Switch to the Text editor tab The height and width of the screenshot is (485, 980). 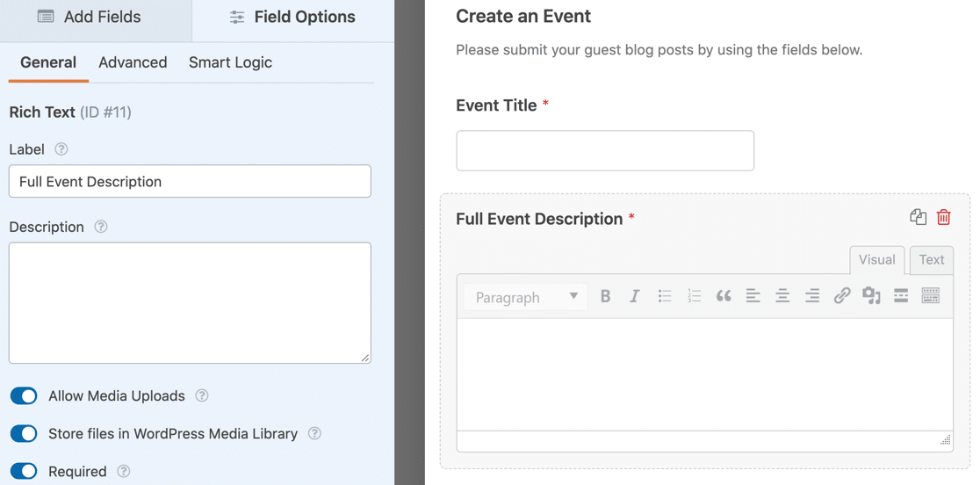click(x=931, y=260)
